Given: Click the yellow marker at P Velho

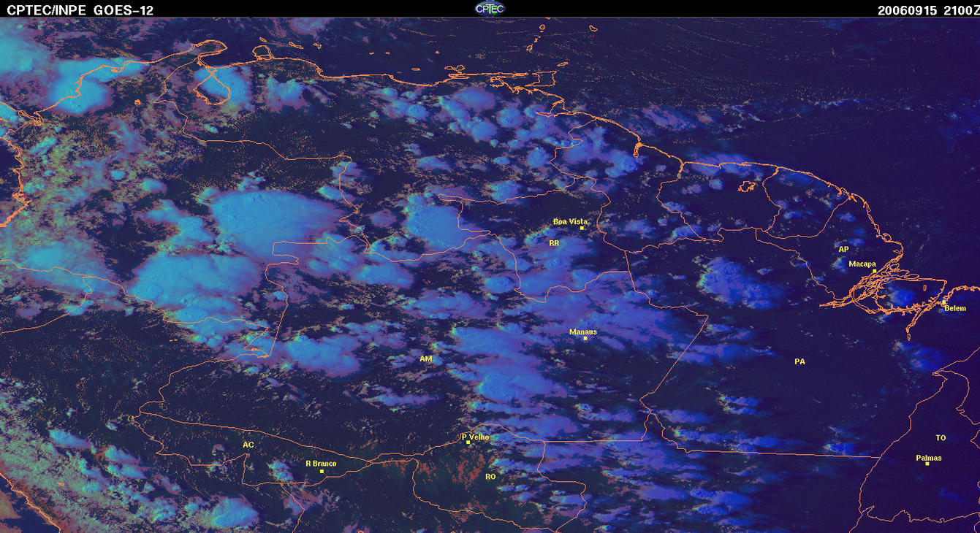Looking at the screenshot, I should point(468,442).
